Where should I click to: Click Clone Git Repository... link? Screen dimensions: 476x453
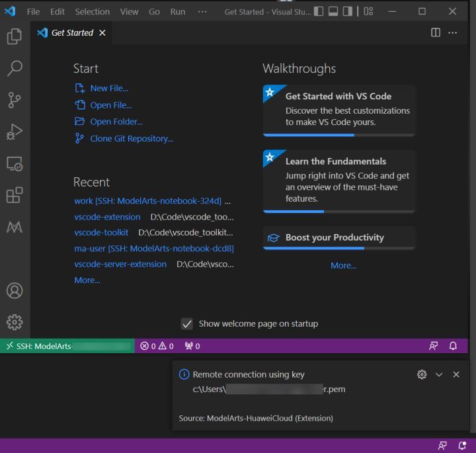click(132, 139)
